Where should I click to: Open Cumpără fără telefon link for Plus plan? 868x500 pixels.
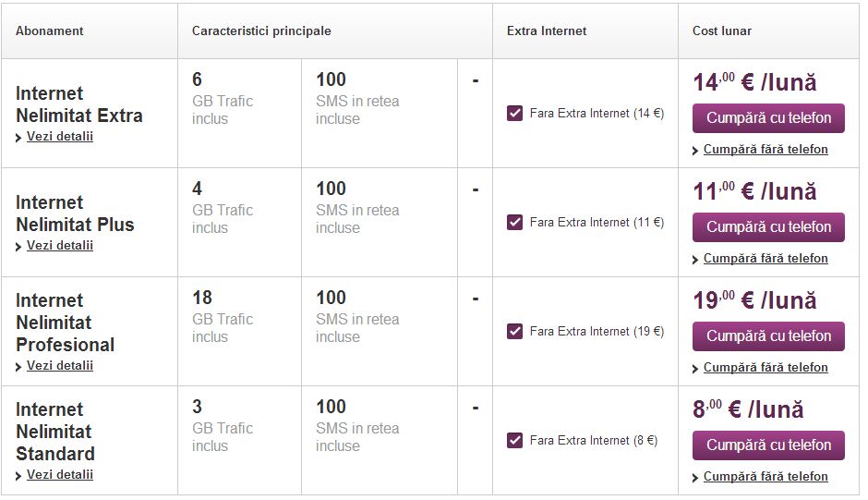[766, 259]
